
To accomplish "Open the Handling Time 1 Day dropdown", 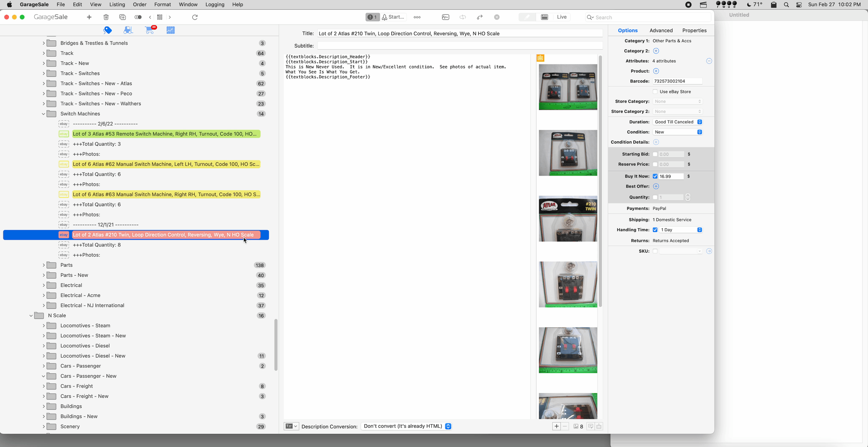I will click(x=681, y=230).
